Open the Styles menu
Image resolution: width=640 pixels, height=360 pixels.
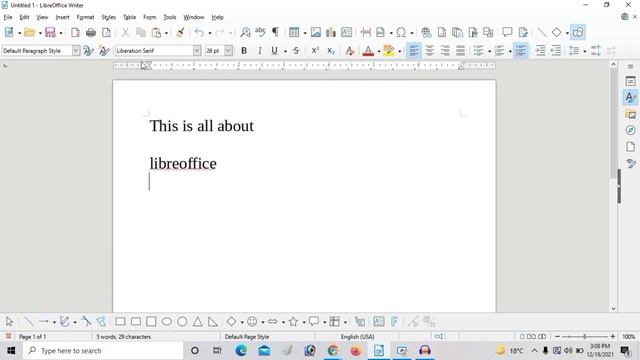coord(109,17)
